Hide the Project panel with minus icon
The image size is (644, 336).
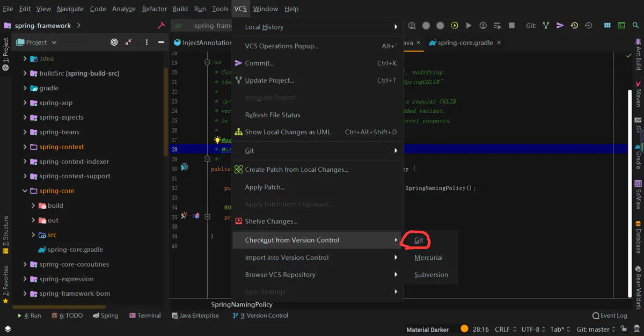pyautogui.click(x=161, y=42)
